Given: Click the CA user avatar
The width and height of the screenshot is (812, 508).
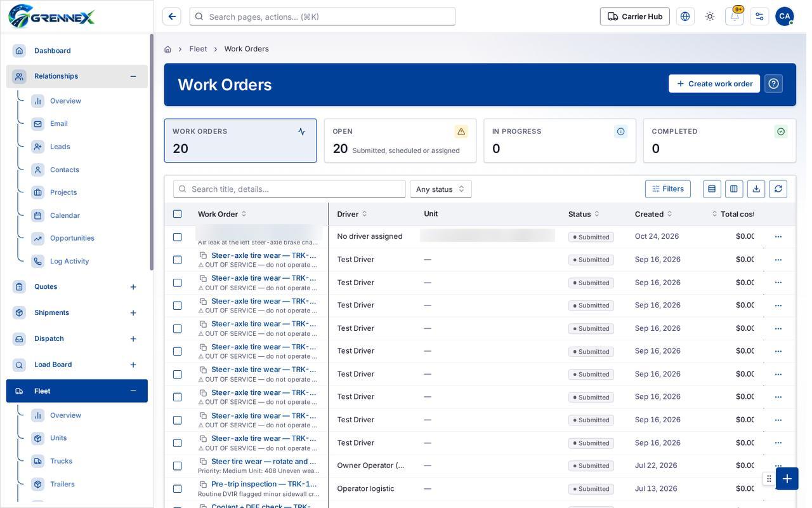Looking at the screenshot, I should [x=784, y=17].
